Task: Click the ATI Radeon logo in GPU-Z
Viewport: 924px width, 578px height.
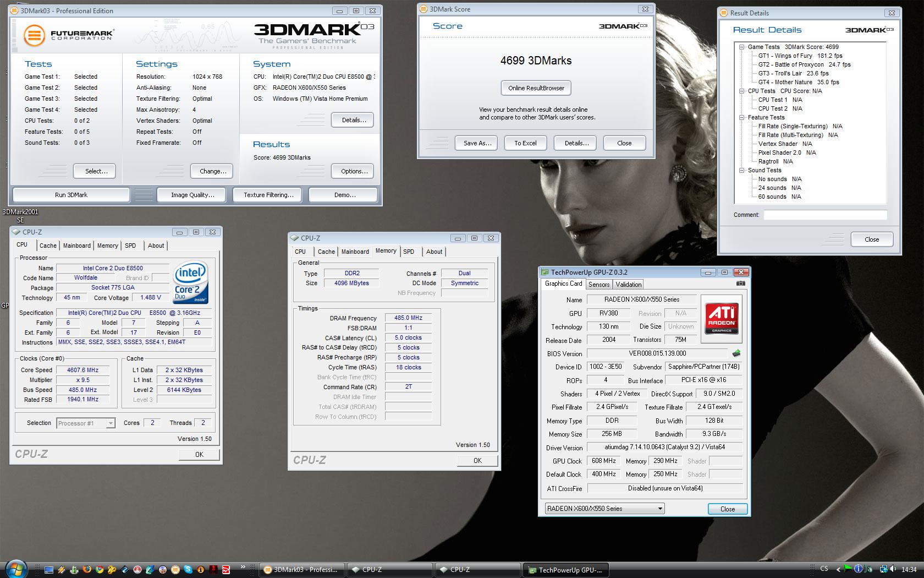Action: click(x=722, y=319)
